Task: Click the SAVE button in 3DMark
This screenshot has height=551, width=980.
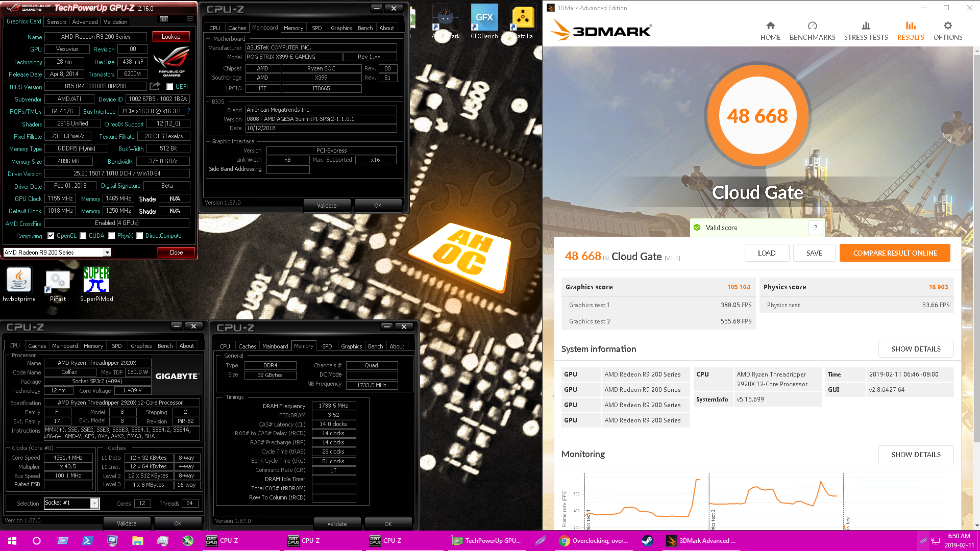Action: point(814,253)
